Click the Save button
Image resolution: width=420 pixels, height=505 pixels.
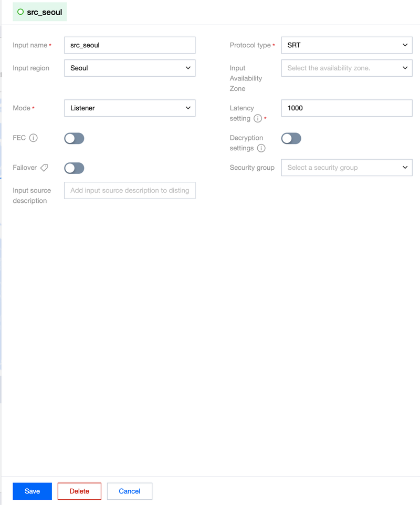pos(32,491)
